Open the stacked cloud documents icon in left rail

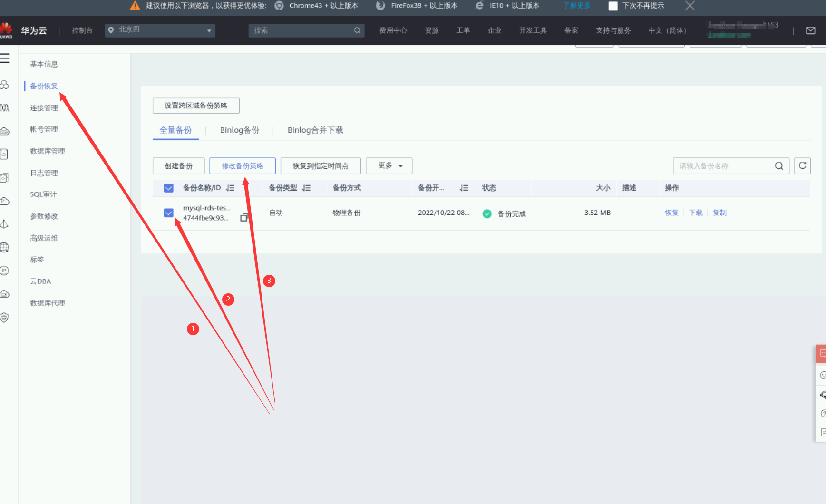tap(4, 177)
